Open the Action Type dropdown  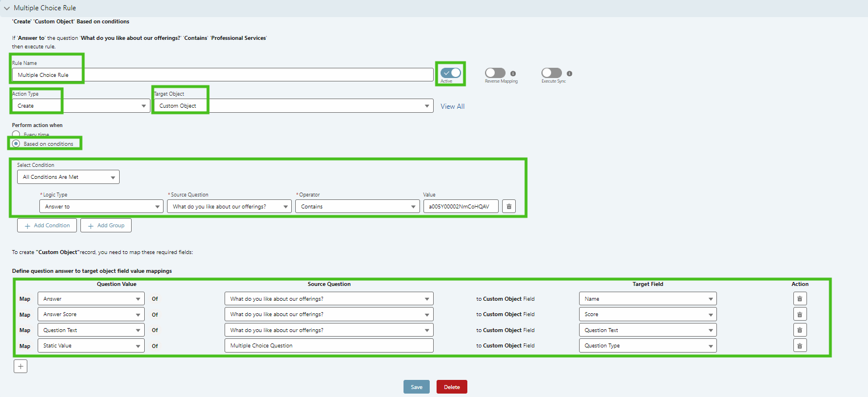coord(81,106)
